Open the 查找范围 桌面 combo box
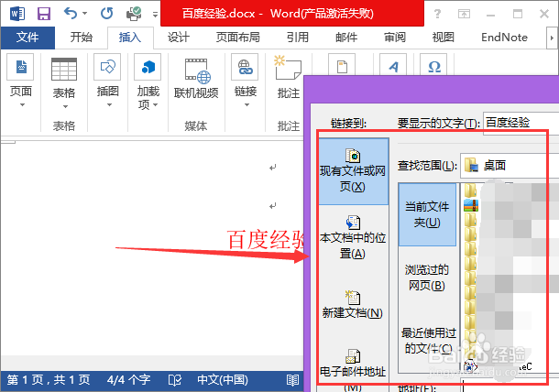Screen dimensions: 559x392 click(x=510, y=166)
